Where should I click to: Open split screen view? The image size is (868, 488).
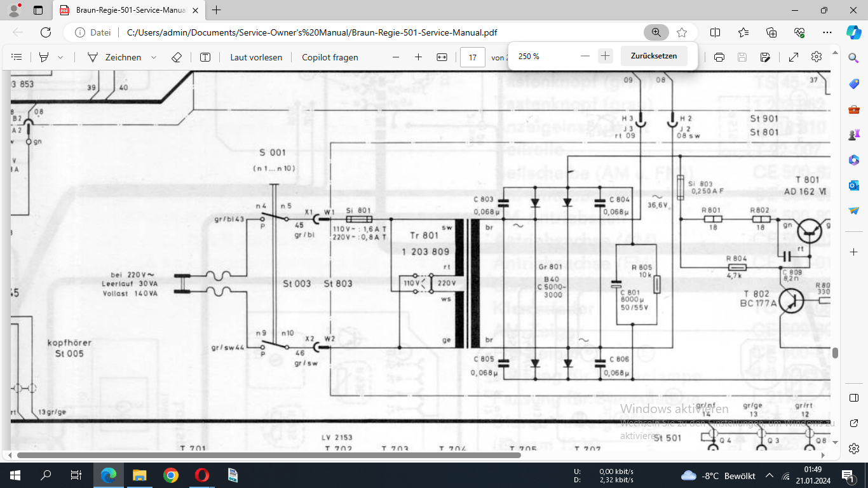pyautogui.click(x=715, y=32)
